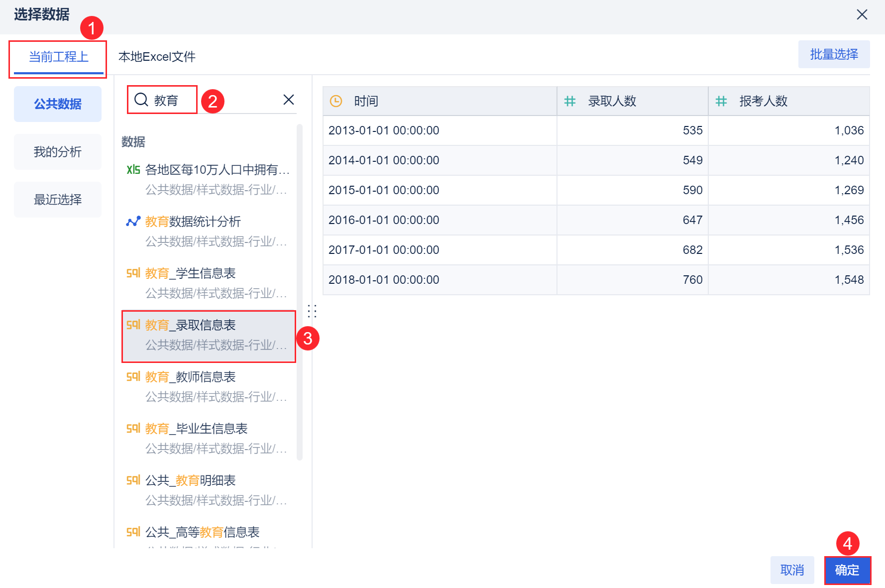This screenshot has width=885, height=588.
Task: Click into the 教育 search field
Action: tap(219, 100)
